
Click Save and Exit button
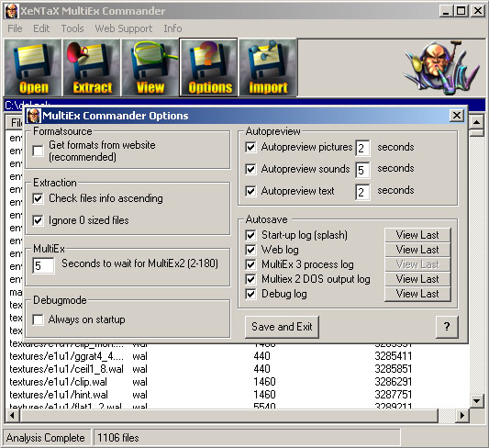[x=282, y=327]
